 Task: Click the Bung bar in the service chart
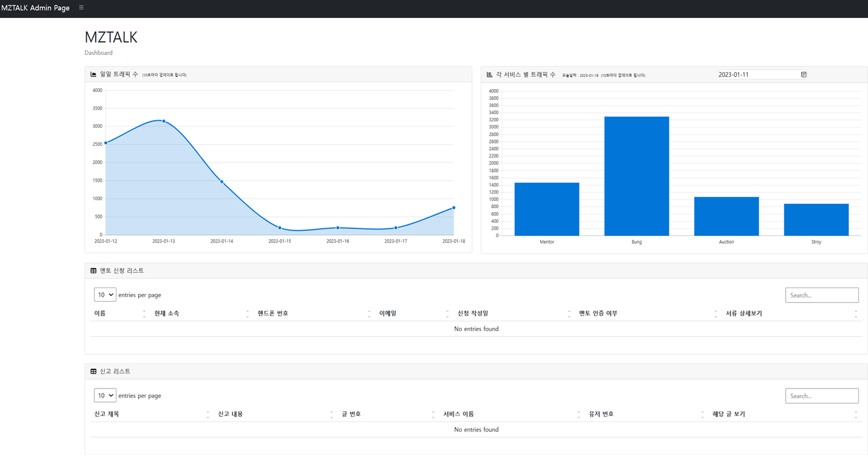(x=637, y=176)
